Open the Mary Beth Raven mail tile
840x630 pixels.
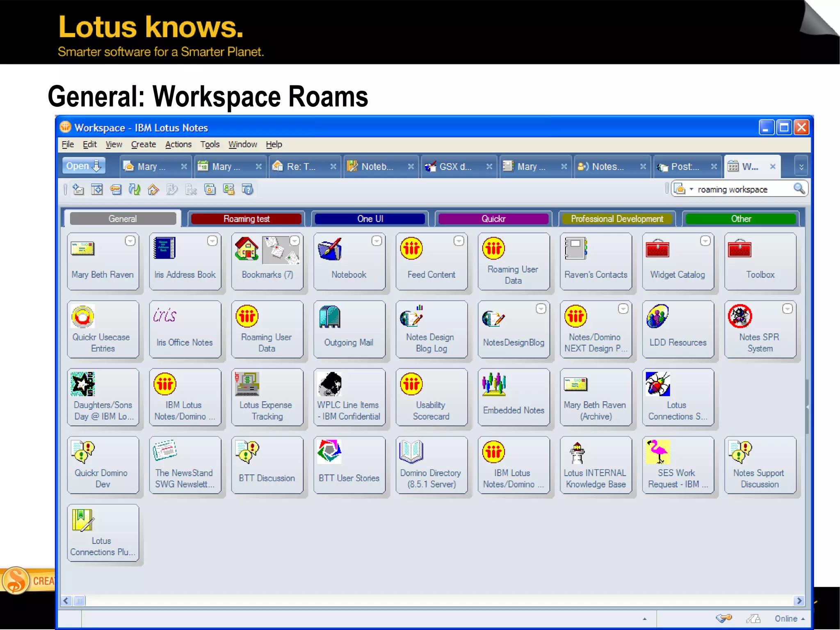coord(103,261)
